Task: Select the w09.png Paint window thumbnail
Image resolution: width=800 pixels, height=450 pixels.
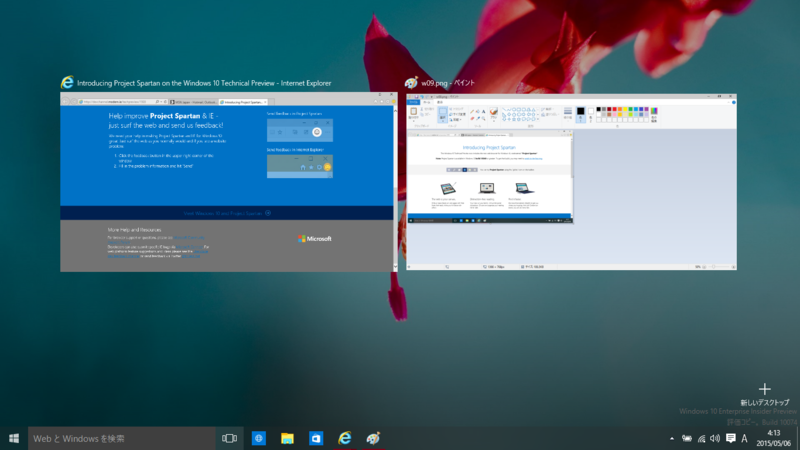Action: coord(571,182)
